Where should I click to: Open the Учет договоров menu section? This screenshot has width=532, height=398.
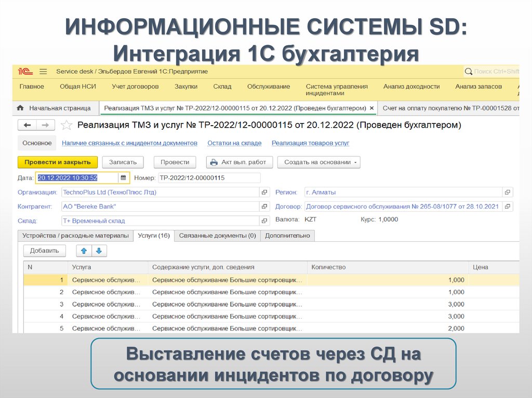click(135, 87)
